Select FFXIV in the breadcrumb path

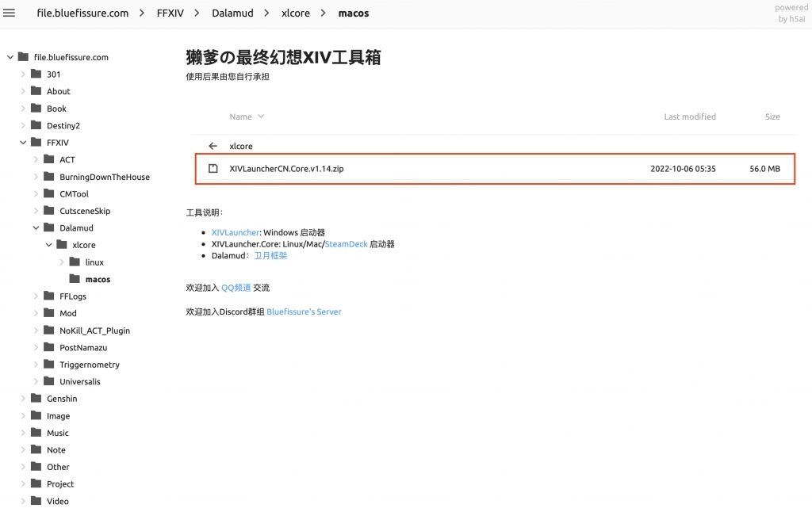pyautogui.click(x=170, y=13)
